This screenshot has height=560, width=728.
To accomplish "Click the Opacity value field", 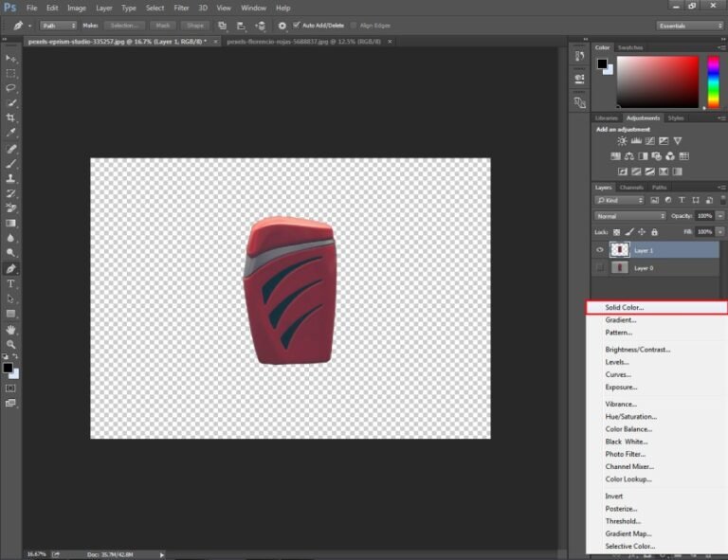I will (x=704, y=216).
